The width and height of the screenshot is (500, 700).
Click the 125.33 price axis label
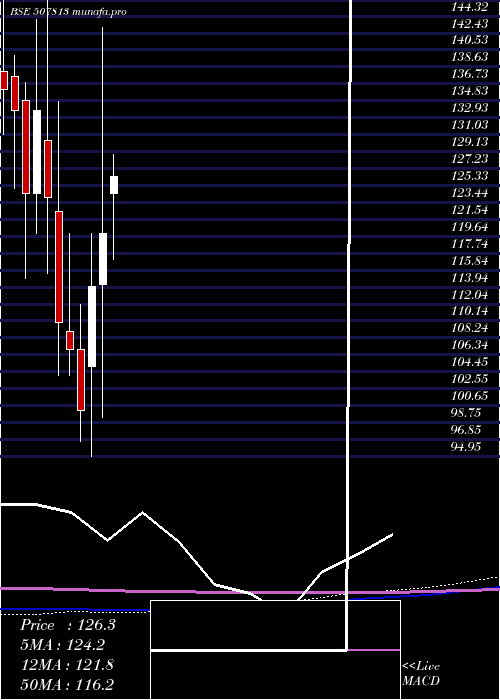(470, 176)
